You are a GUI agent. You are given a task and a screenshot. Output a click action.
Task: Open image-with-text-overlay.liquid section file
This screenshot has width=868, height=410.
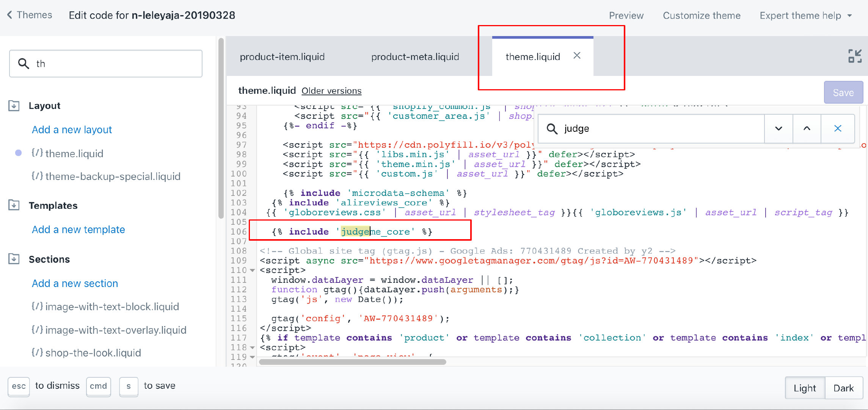click(116, 330)
